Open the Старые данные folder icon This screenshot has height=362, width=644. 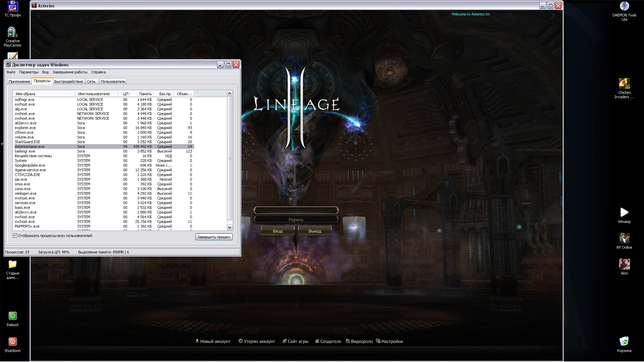12,269
